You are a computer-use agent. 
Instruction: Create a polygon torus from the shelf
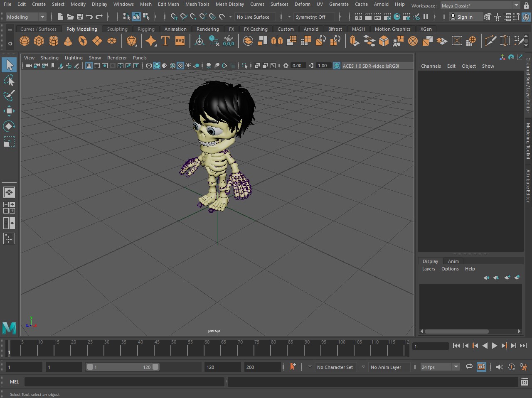[x=83, y=41]
